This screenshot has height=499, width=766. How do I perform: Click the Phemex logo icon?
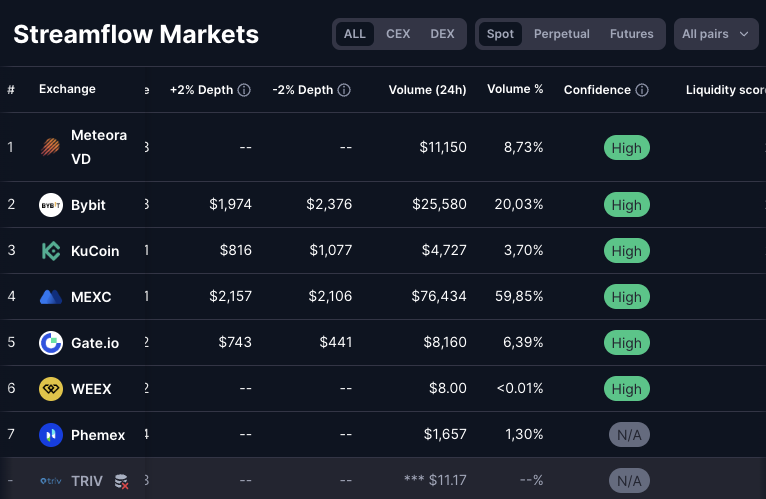coord(51,435)
